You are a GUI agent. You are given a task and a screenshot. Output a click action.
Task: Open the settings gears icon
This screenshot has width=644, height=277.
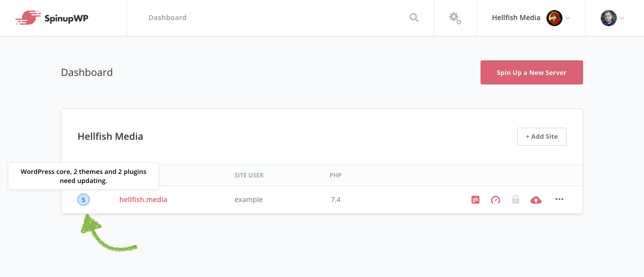455,18
